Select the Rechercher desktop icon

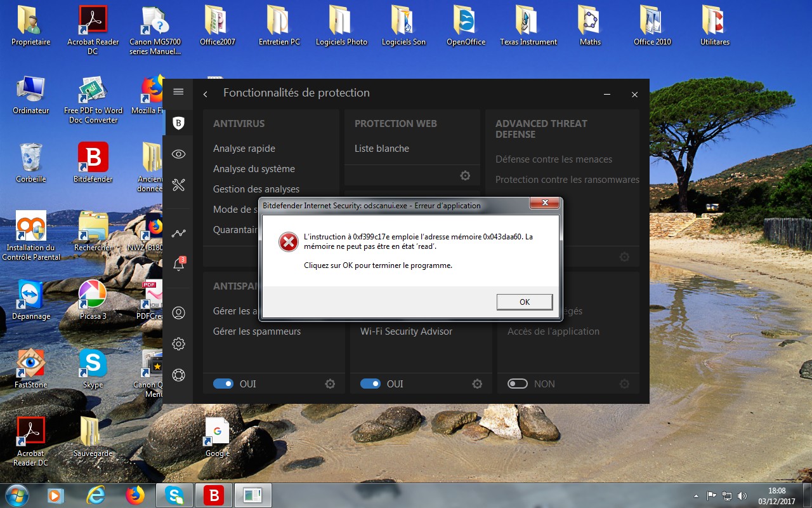pos(93,232)
